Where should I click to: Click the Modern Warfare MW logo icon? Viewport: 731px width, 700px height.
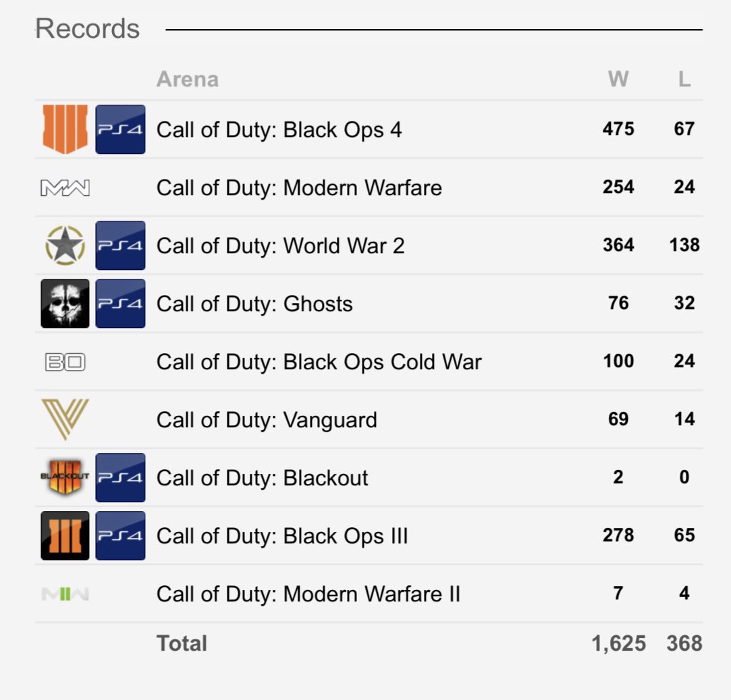(65, 188)
